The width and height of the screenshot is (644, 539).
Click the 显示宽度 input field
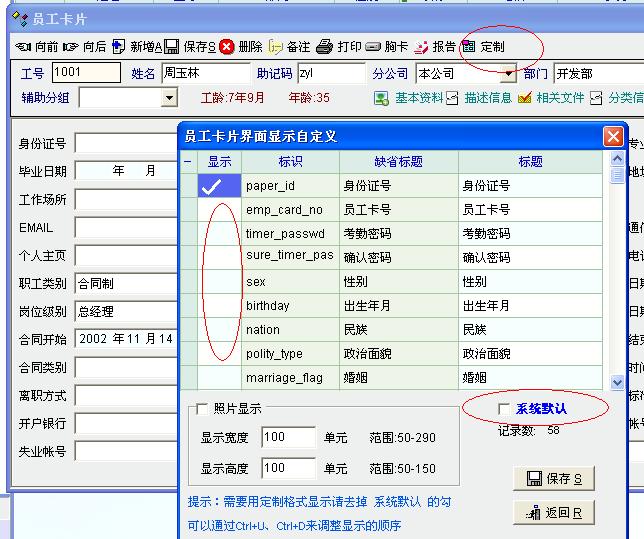click(288, 437)
